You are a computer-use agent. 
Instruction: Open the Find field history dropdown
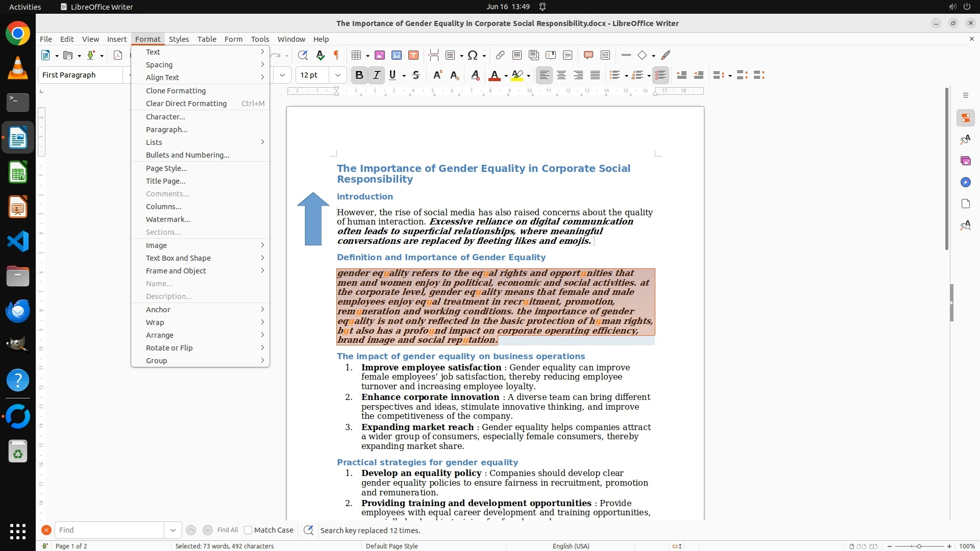click(173, 530)
